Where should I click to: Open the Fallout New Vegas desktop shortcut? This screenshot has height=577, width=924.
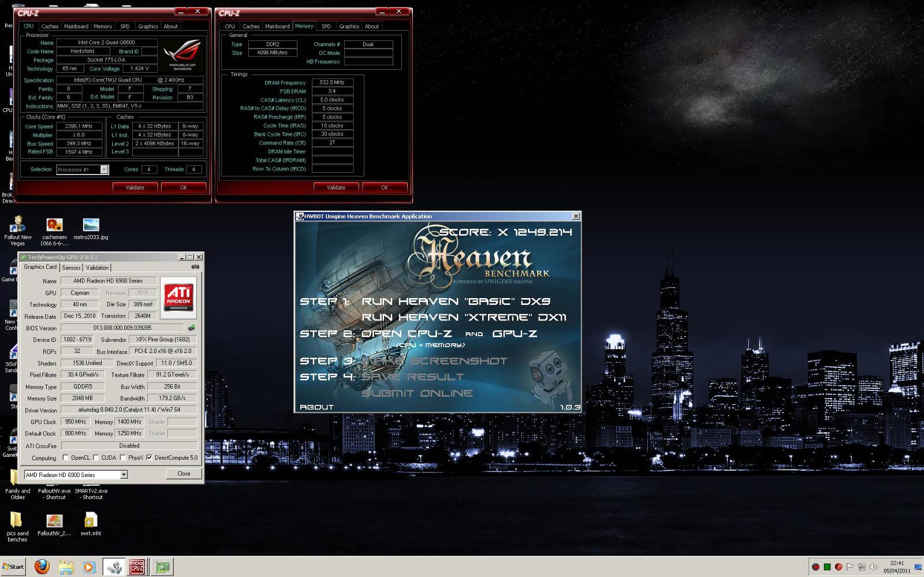coord(18,231)
